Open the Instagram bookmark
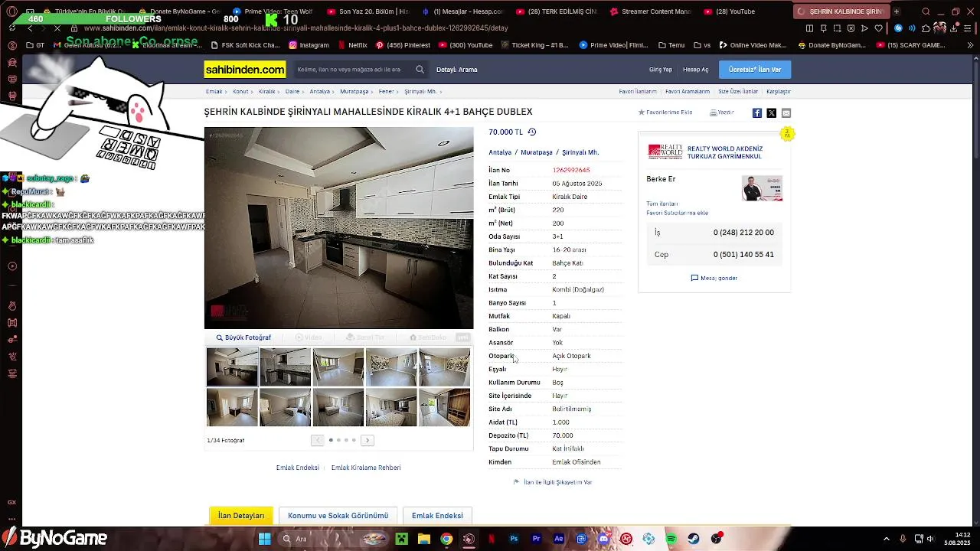 (309, 45)
